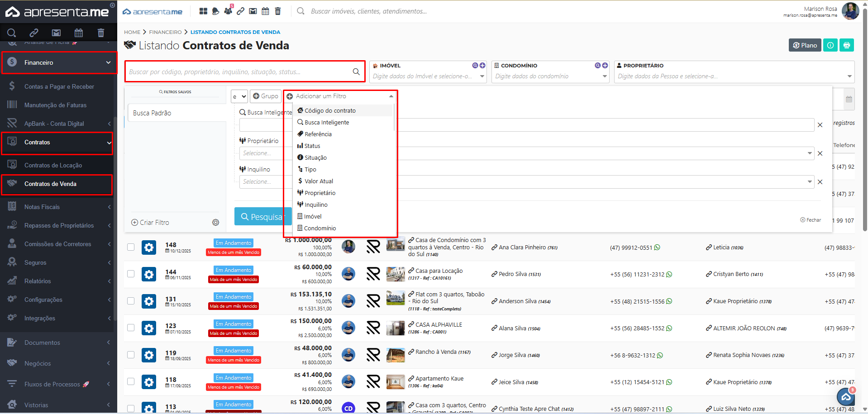Select Valor Atual from filter list
Image resolution: width=868 pixels, height=414 pixels.
[x=319, y=181]
